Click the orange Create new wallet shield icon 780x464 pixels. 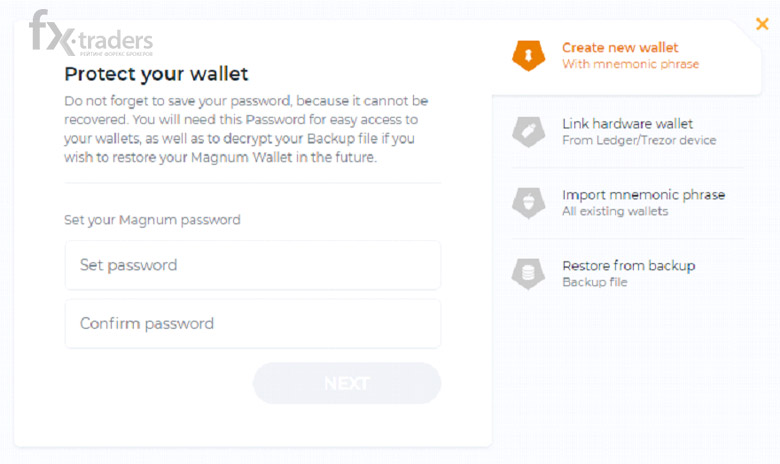[528, 55]
